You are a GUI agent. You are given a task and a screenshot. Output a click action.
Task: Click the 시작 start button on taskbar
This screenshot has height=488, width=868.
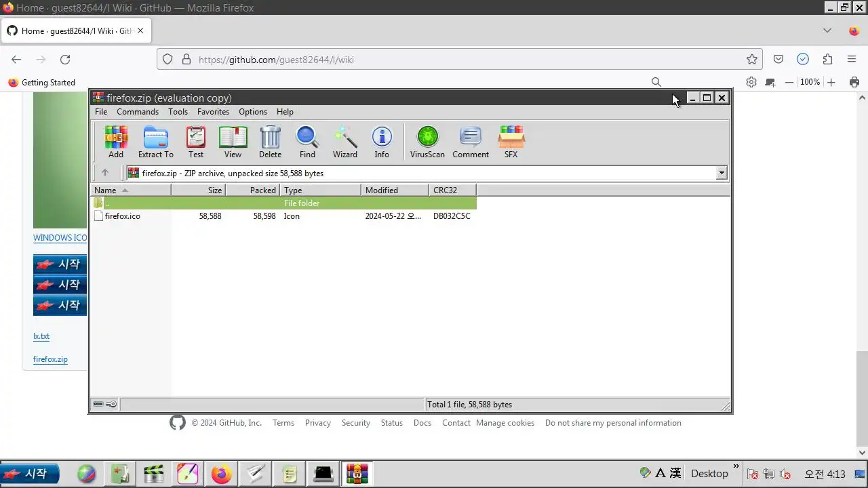[x=30, y=474]
